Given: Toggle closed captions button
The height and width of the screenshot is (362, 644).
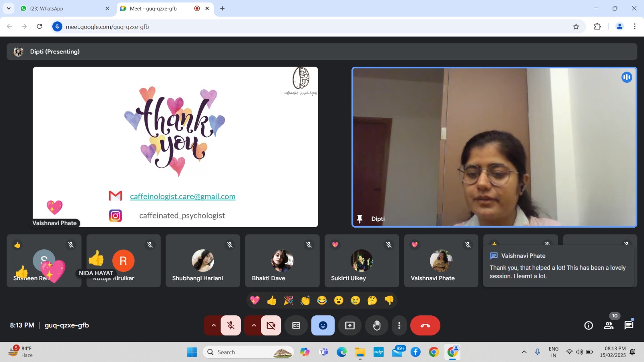Looking at the screenshot, I should 296,325.
